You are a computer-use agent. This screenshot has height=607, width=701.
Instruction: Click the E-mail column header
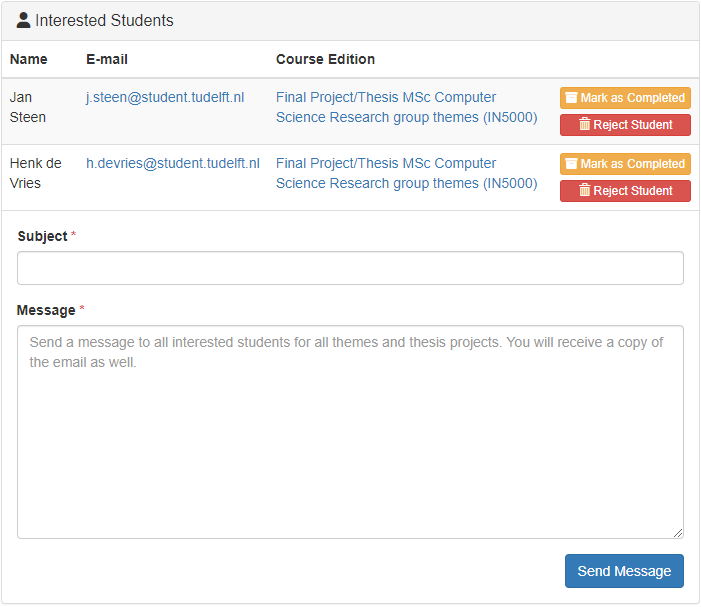point(107,59)
